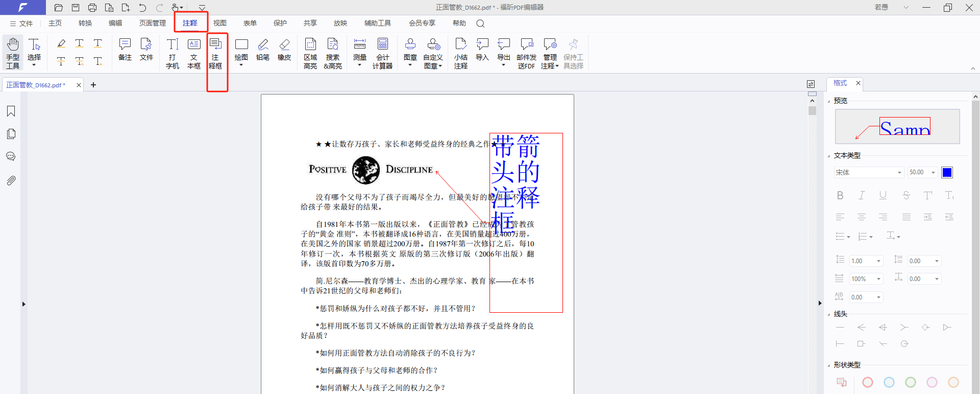Image resolution: width=980 pixels, height=394 pixels.
Task: Toggle Italic text formatting in format panel
Action: 862,195
